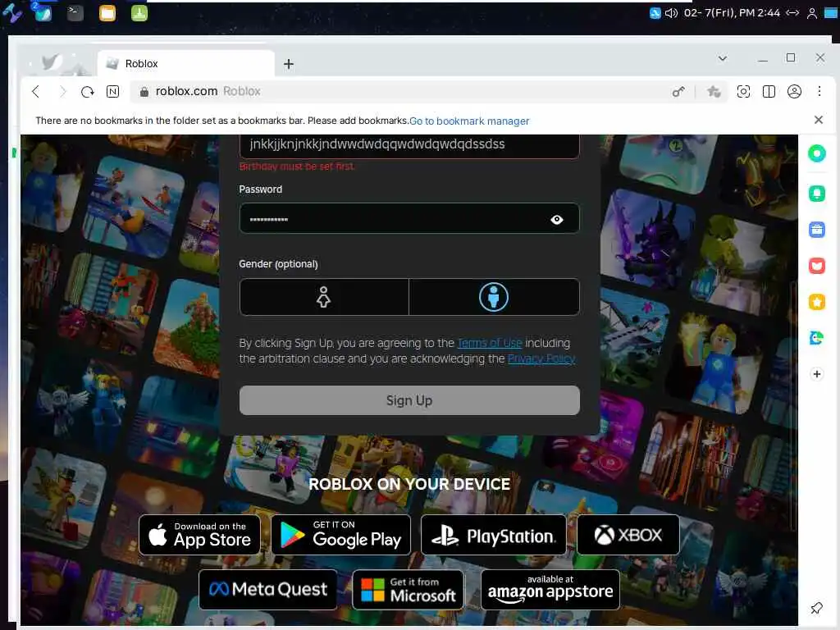Open the blue browser taskbar icon
The width and height of the screenshot is (840, 630).
[43, 13]
